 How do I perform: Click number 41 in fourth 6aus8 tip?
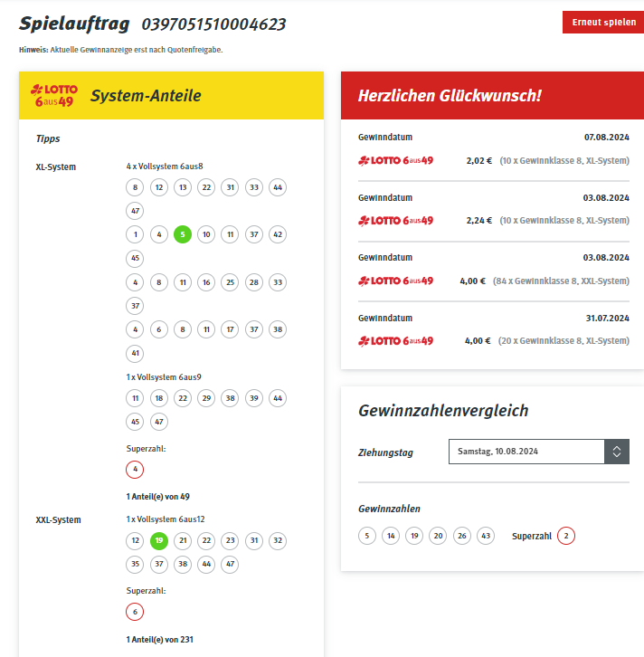135,353
